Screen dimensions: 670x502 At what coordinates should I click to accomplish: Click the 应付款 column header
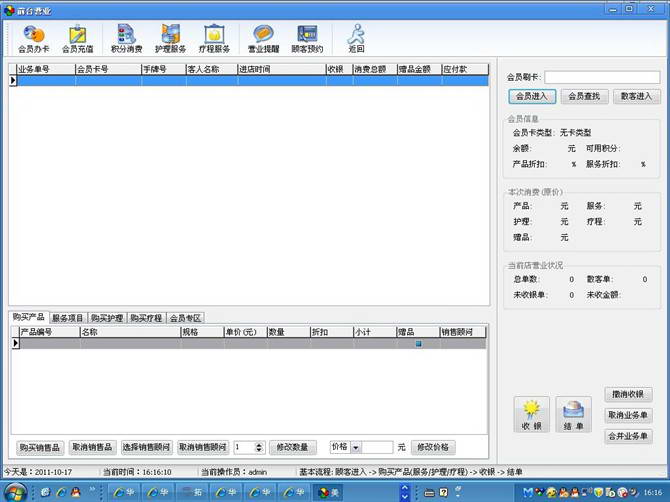pyautogui.click(x=465, y=69)
